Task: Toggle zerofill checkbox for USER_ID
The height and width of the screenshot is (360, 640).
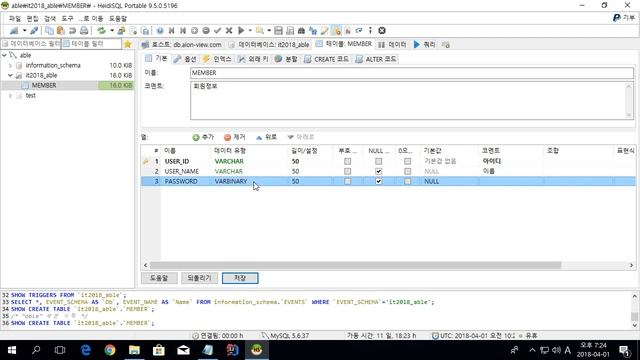Action: tap(407, 161)
